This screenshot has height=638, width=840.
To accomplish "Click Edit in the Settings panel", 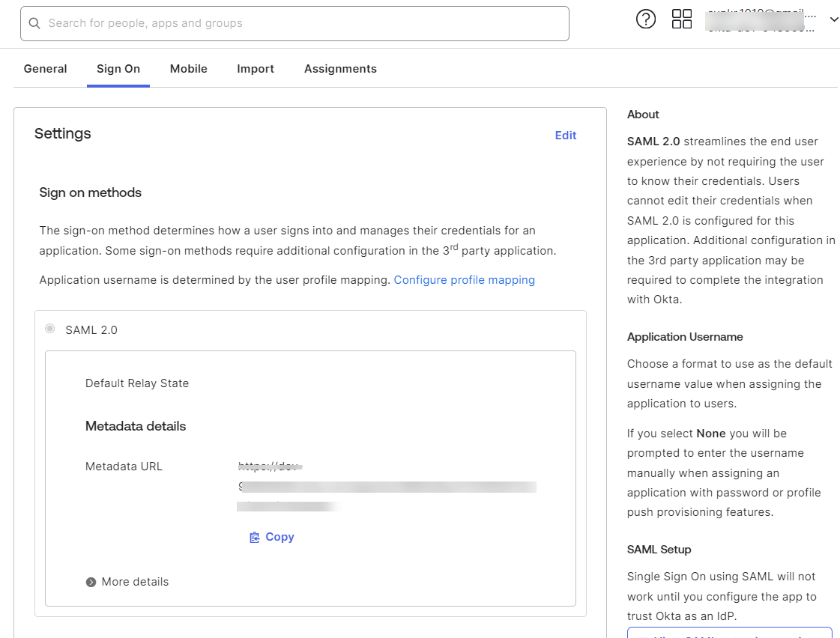I will [x=565, y=136].
